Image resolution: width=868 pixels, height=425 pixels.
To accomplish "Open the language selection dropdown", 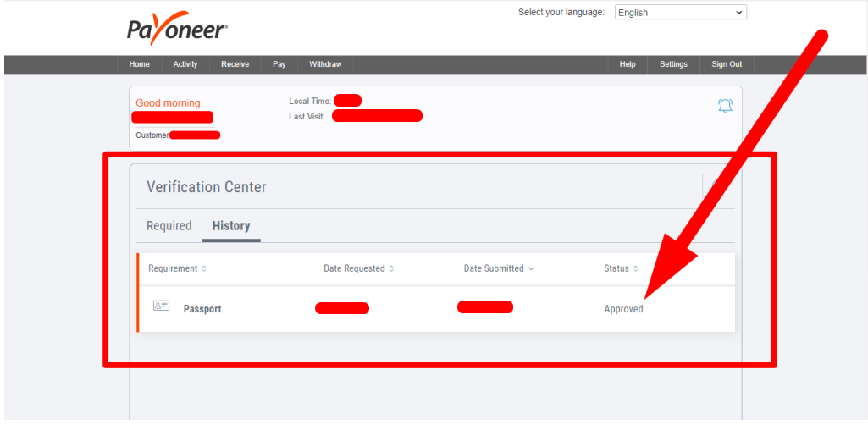I will (680, 13).
